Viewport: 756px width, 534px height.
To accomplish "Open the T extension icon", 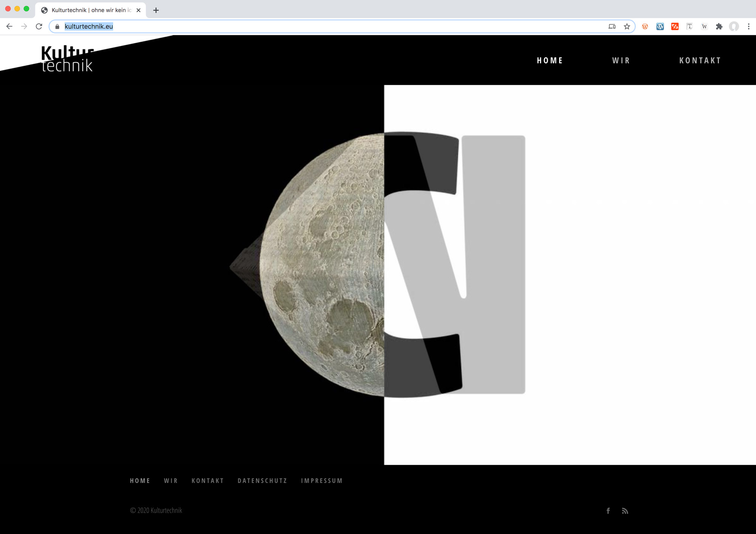I will [x=689, y=26].
